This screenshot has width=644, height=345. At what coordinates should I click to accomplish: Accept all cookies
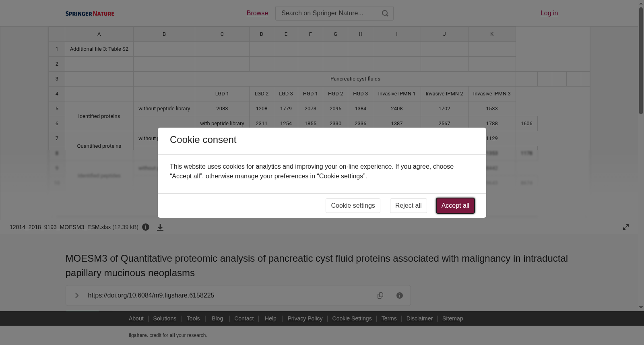coord(455,206)
